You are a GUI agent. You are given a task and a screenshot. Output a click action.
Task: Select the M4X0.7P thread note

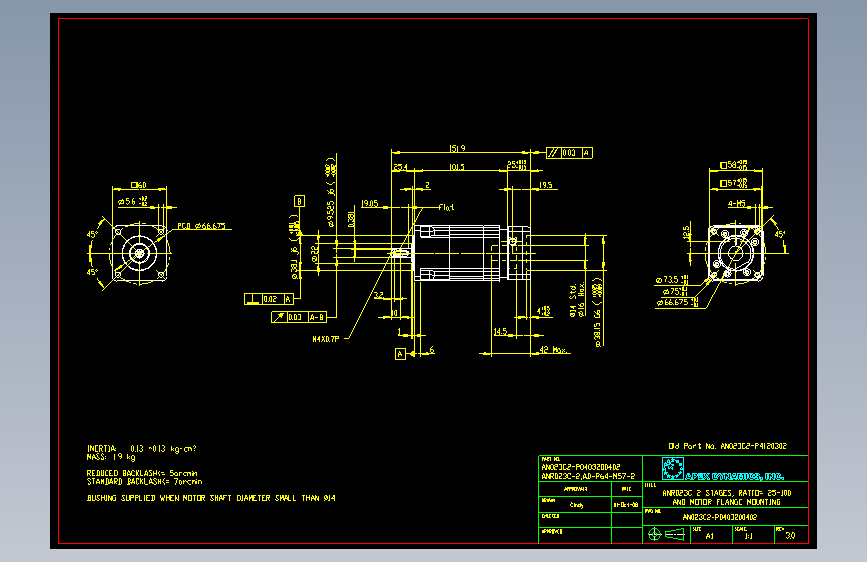click(x=326, y=339)
